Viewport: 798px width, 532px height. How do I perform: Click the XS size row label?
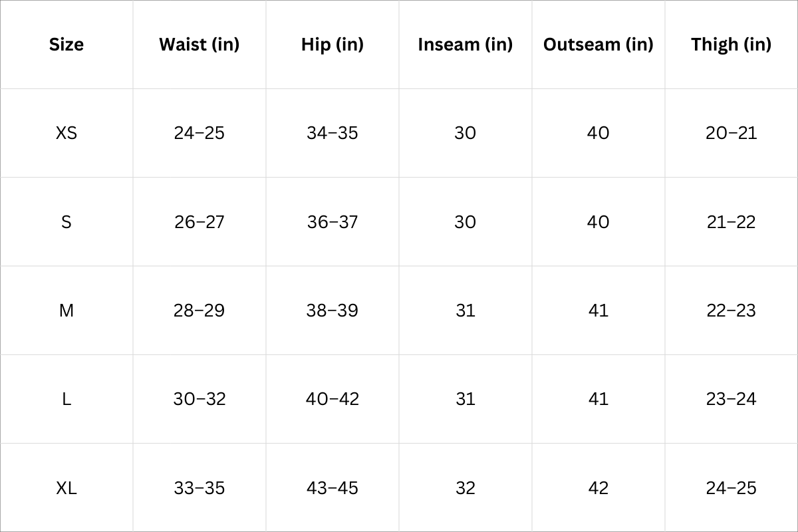tap(66, 133)
